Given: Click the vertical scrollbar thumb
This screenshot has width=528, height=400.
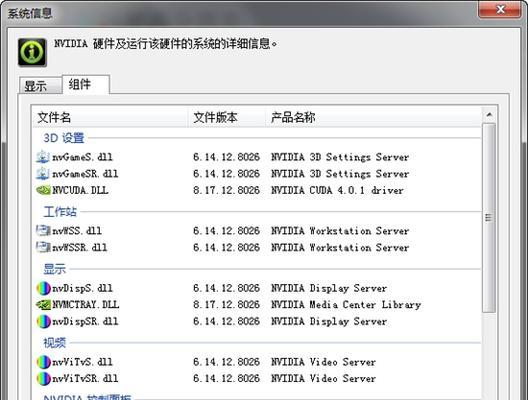Looking at the screenshot, I should pyautogui.click(x=489, y=218).
